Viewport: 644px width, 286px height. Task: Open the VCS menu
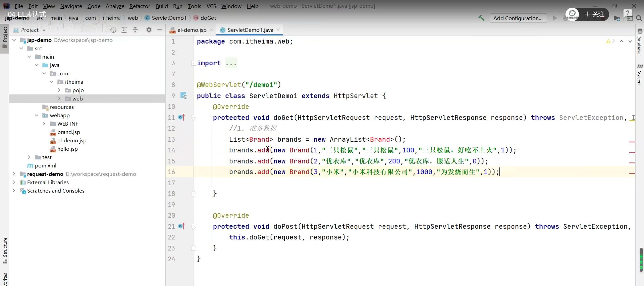pyautogui.click(x=211, y=6)
